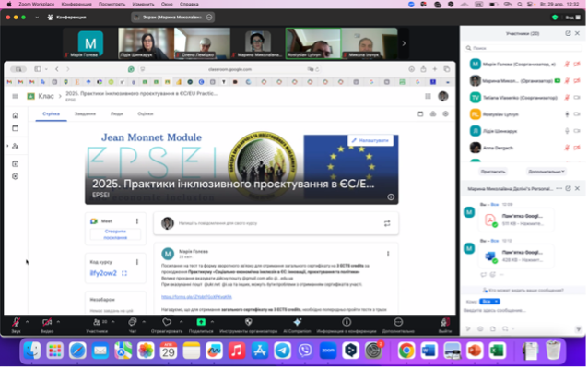Expand the arrow next to Отреагировать

182,322
